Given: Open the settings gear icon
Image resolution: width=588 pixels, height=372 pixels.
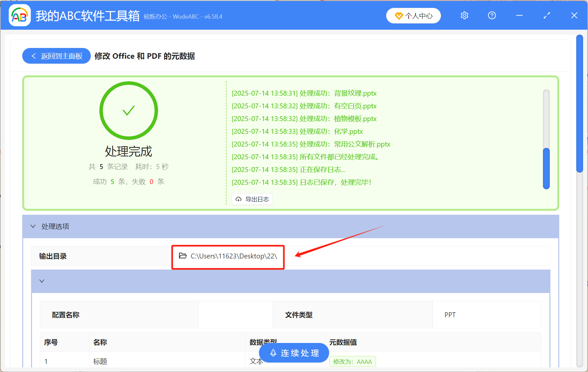Looking at the screenshot, I should coord(464,15).
